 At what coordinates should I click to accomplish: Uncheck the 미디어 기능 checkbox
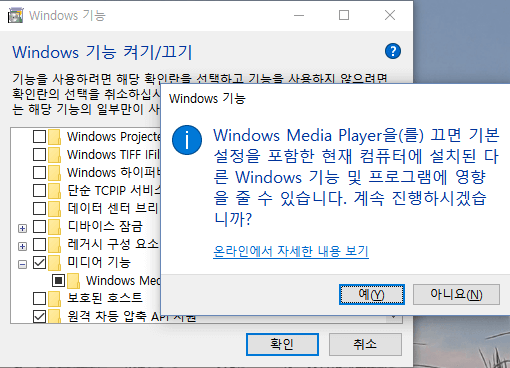point(39,263)
